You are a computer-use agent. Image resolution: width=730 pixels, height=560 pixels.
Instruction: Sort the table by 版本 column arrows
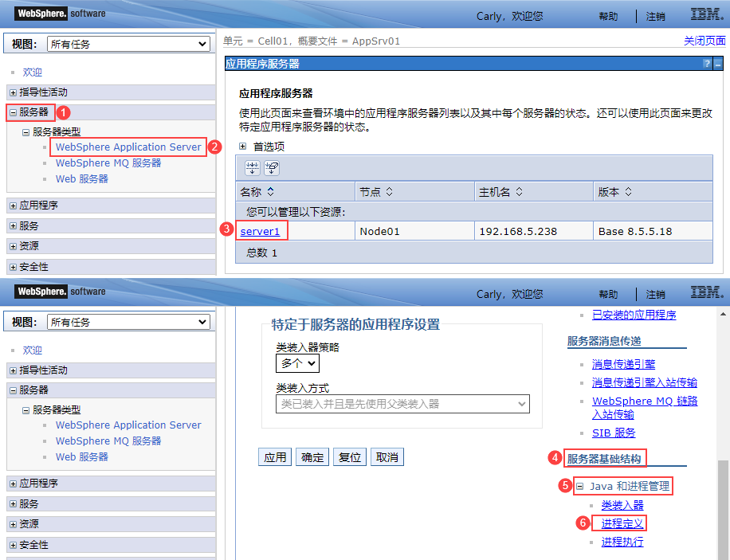628,192
